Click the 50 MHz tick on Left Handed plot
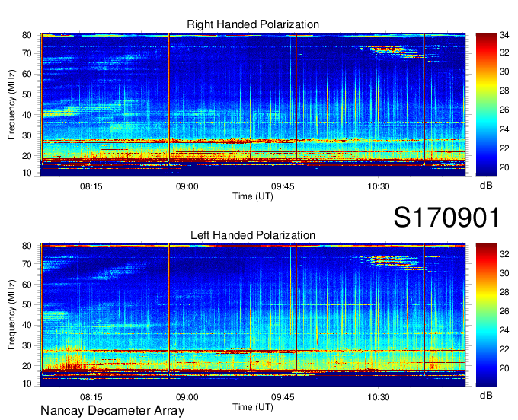 click(x=27, y=304)
